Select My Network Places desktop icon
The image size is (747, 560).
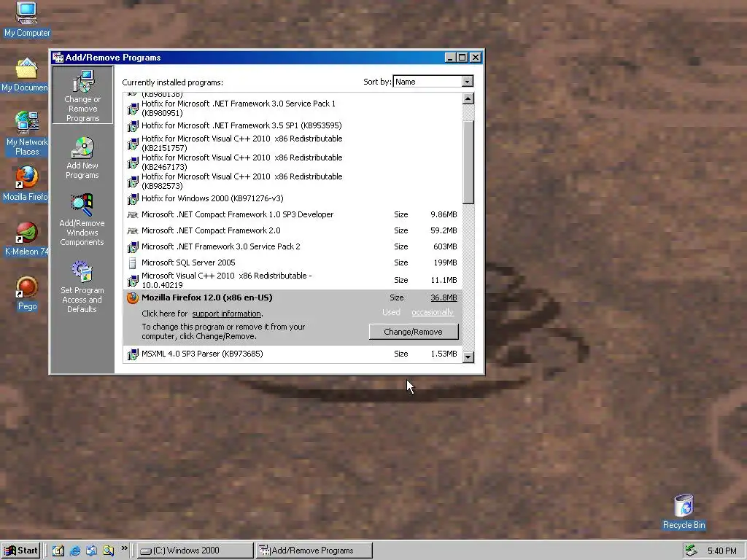point(27,133)
